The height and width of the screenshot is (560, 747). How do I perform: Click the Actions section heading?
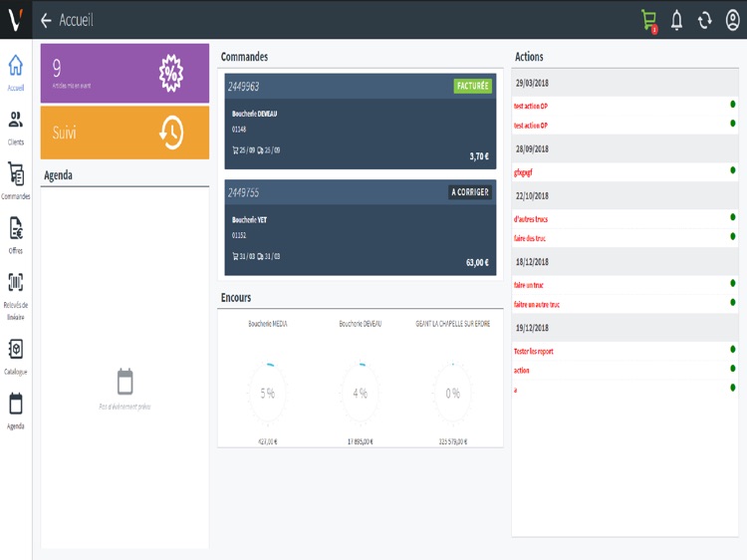(x=529, y=57)
